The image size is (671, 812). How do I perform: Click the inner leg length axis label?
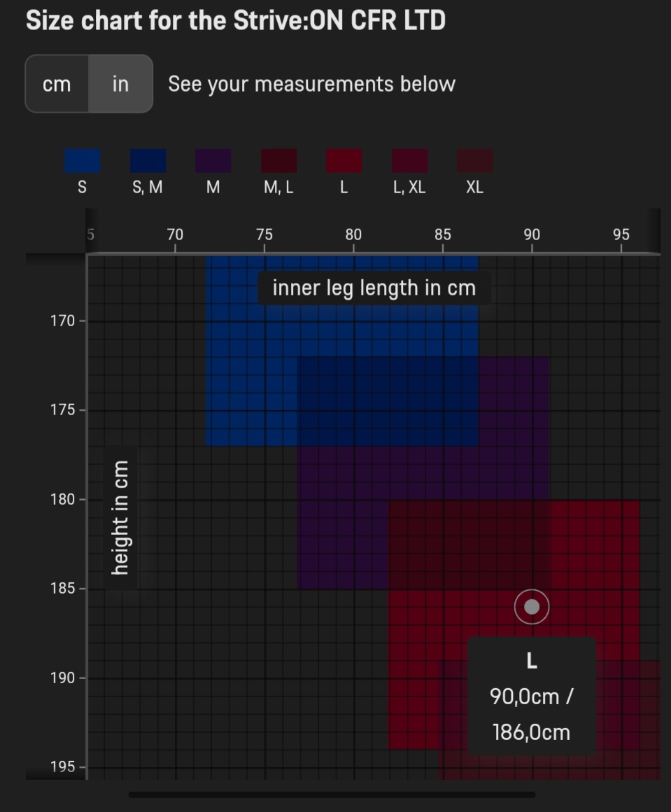click(x=374, y=288)
